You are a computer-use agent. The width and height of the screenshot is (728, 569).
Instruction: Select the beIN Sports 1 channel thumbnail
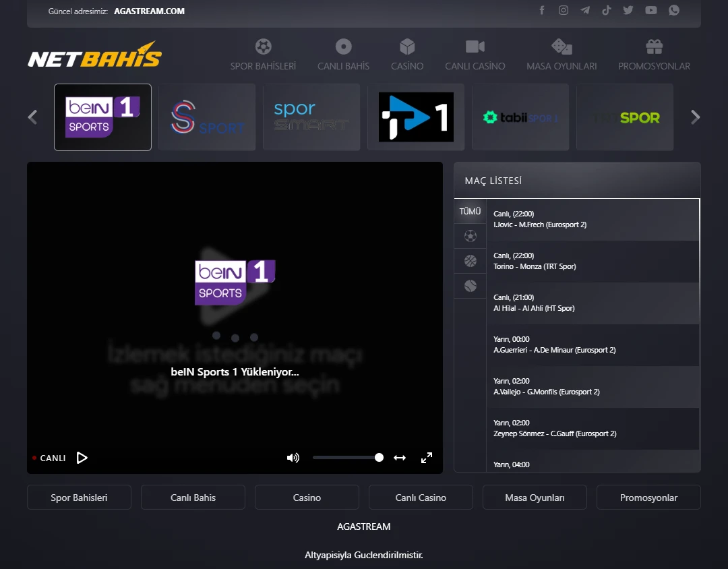tap(102, 117)
